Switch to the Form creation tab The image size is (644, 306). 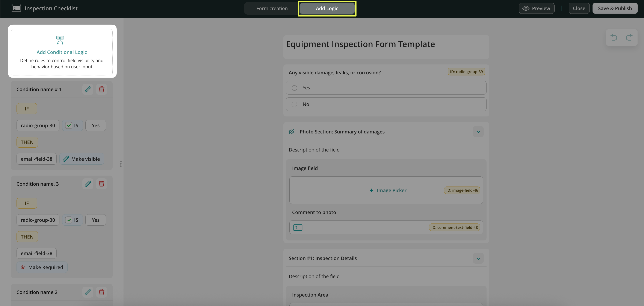(272, 8)
